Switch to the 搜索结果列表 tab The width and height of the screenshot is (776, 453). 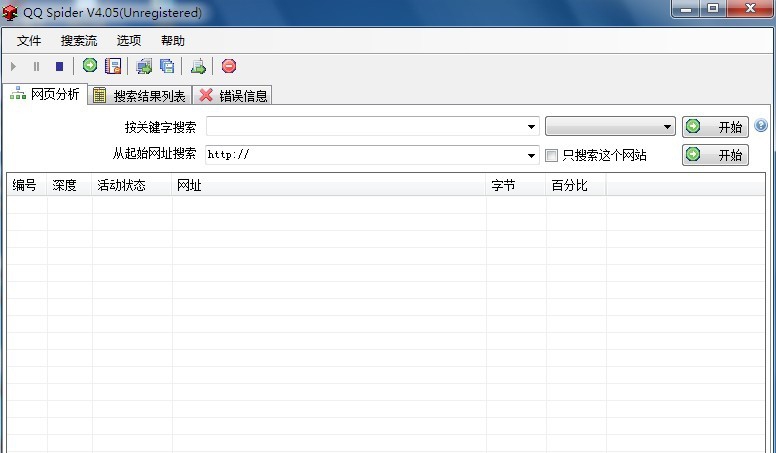coord(140,96)
